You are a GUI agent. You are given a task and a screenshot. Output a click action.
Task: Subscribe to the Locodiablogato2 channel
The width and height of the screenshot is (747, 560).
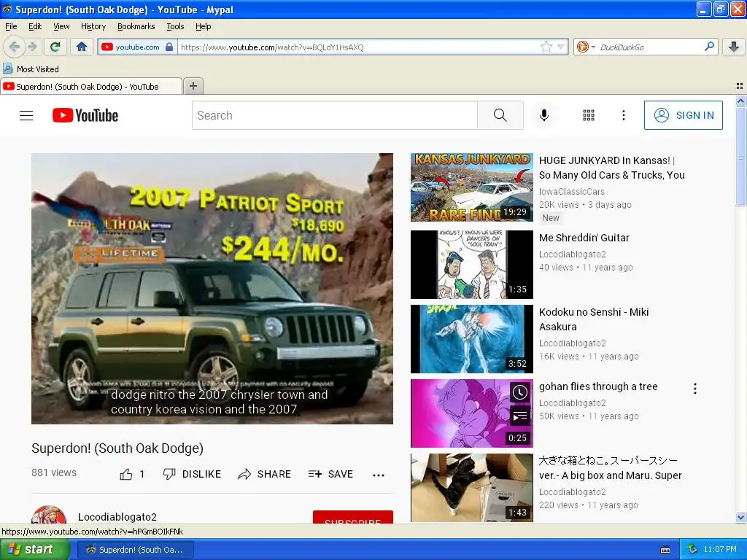point(352,518)
